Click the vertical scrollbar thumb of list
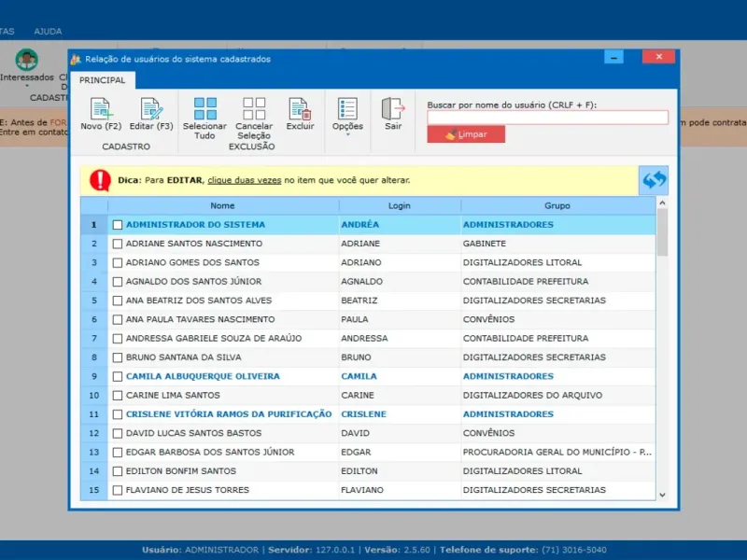 pos(662,231)
